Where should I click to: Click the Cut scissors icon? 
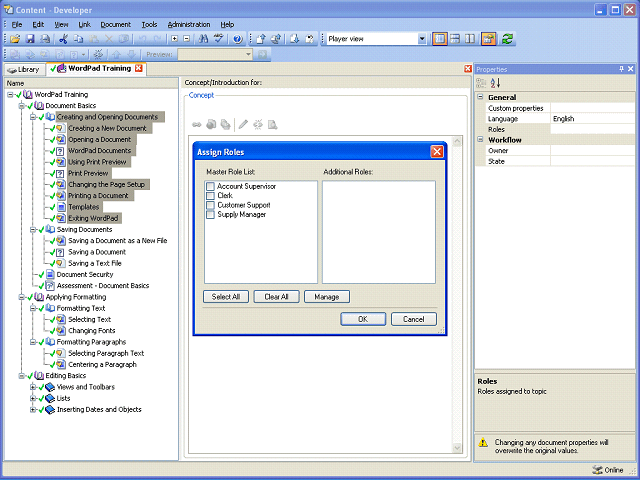tap(63, 39)
